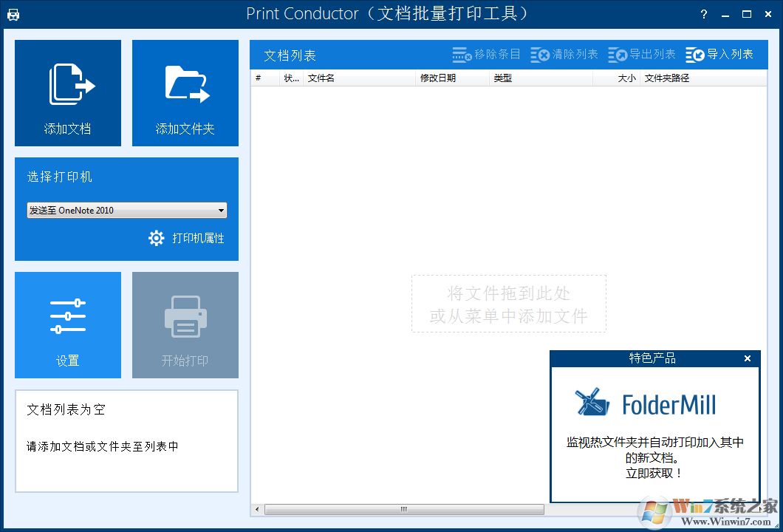Click the FolderMill logo in promo popup
This screenshot has width=783, height=532.
point(645,403)
